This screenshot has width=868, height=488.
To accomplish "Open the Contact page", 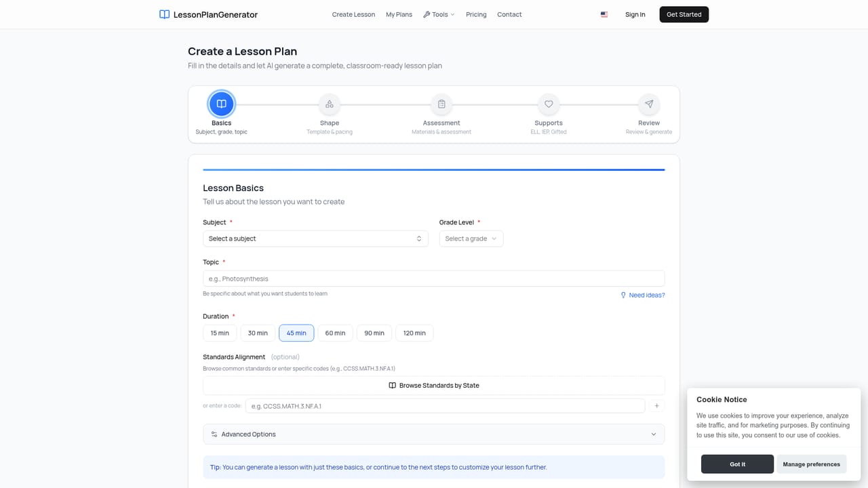I will pyautogui.click(x=509, y=14).
